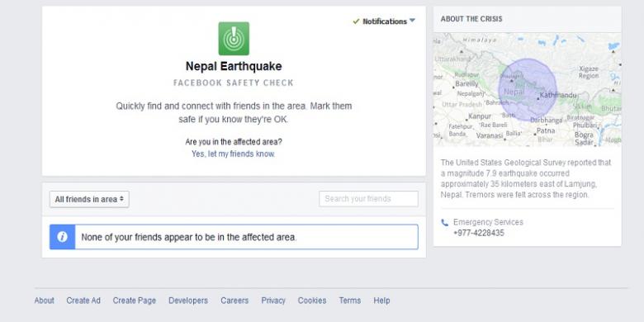Open the Terms footer link
This screenshot has height=322, width=644.
click(x=350, y=301)
